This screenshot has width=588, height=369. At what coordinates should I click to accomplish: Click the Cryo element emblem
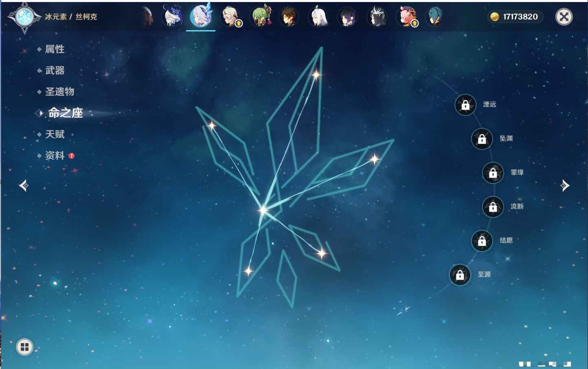click(24, 17)
